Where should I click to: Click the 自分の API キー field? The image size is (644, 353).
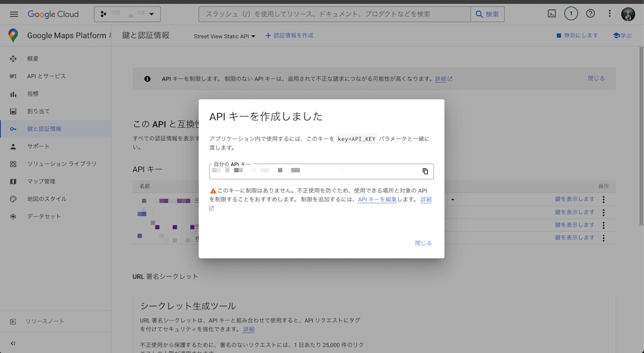pyautogui.click(x=321, y=171)
